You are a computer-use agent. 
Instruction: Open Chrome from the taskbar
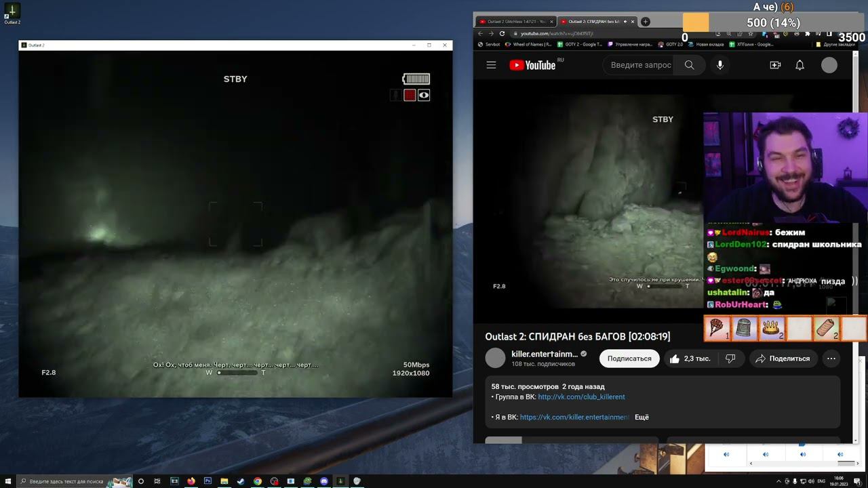pyautogui.click(x=258, y=481)
